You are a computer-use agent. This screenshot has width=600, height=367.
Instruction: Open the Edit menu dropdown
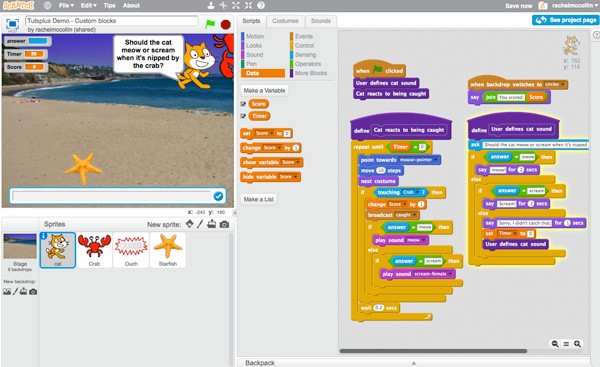[x=88, y=5]
